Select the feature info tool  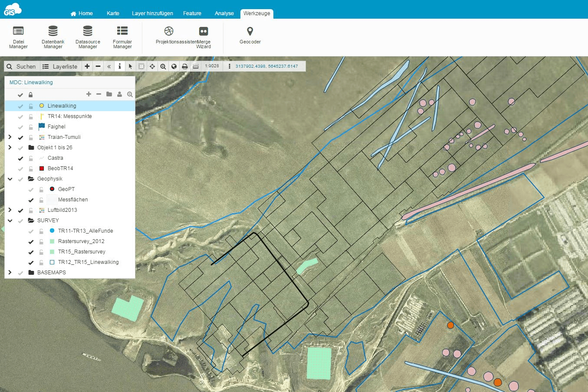(119, 66)
